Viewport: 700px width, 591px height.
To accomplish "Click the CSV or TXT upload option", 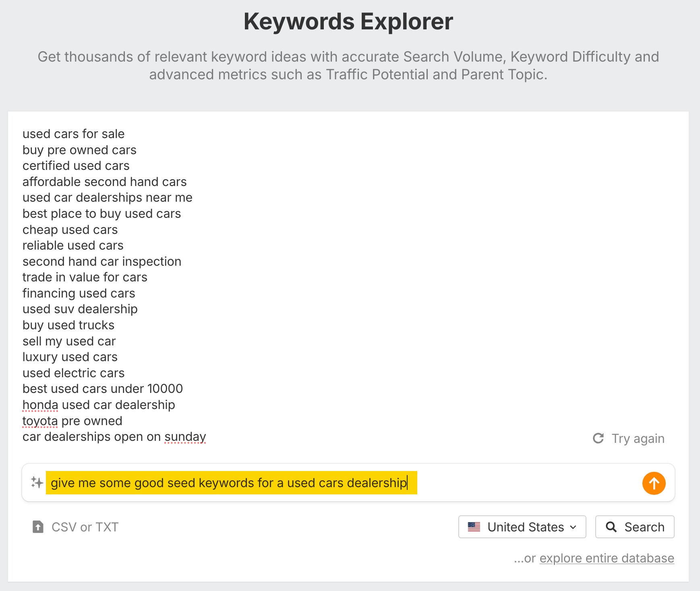I will click(x=85, y=527).
